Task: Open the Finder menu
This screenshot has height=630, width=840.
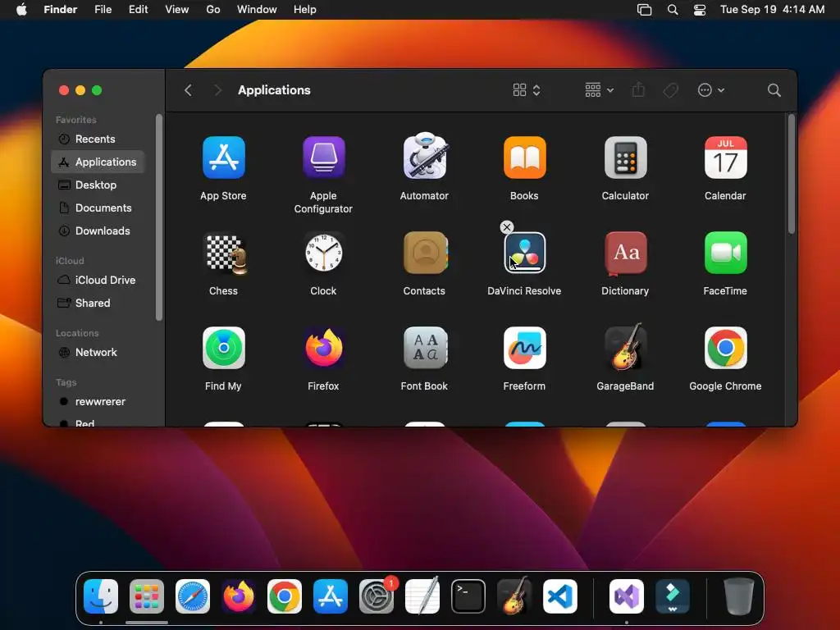Action: click(61, 10)
